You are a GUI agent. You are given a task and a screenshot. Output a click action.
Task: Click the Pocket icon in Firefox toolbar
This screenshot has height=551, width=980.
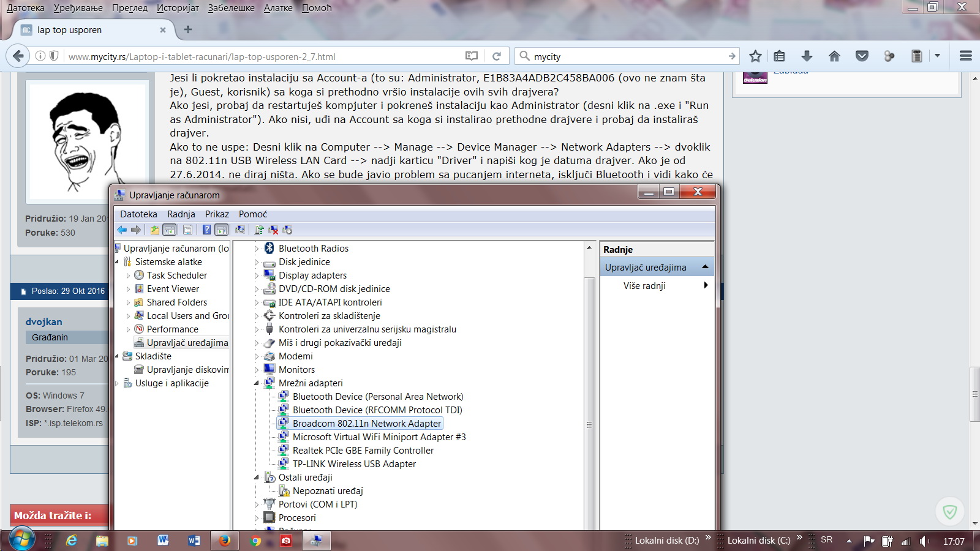click(862, 56)
